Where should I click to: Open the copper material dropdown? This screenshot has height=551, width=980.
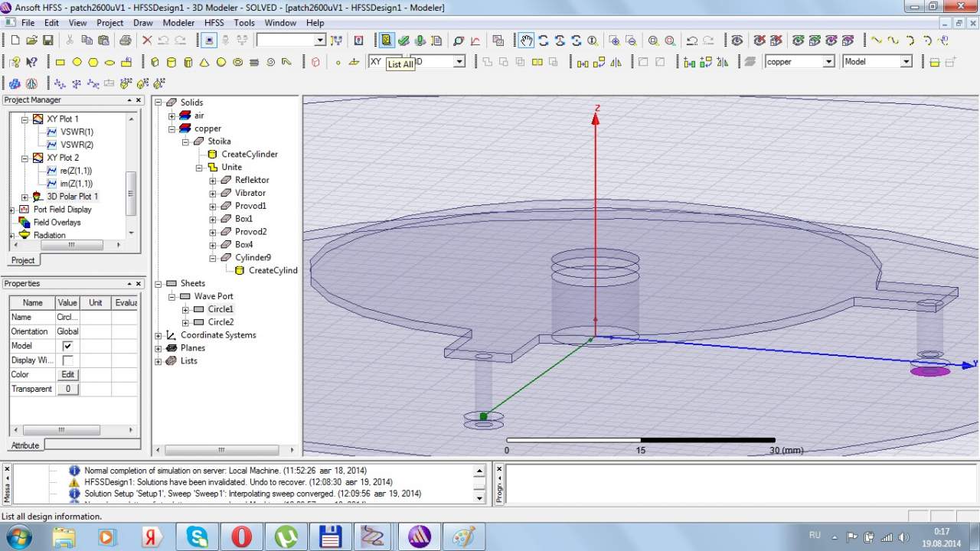coord(828,62)
